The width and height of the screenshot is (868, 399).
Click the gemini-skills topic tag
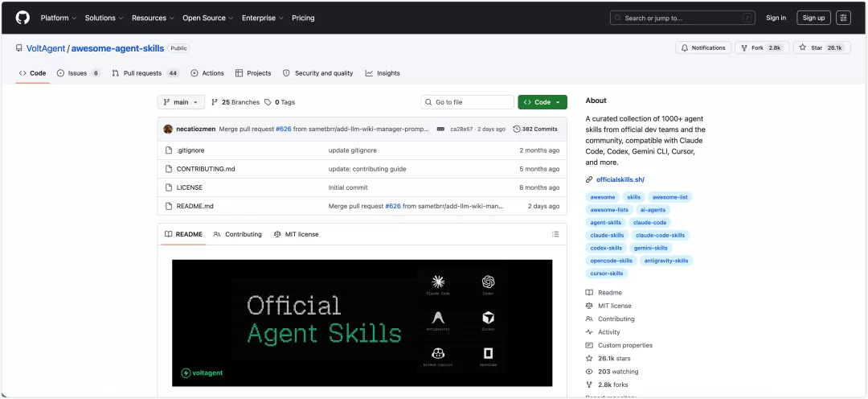pos(651,248)
